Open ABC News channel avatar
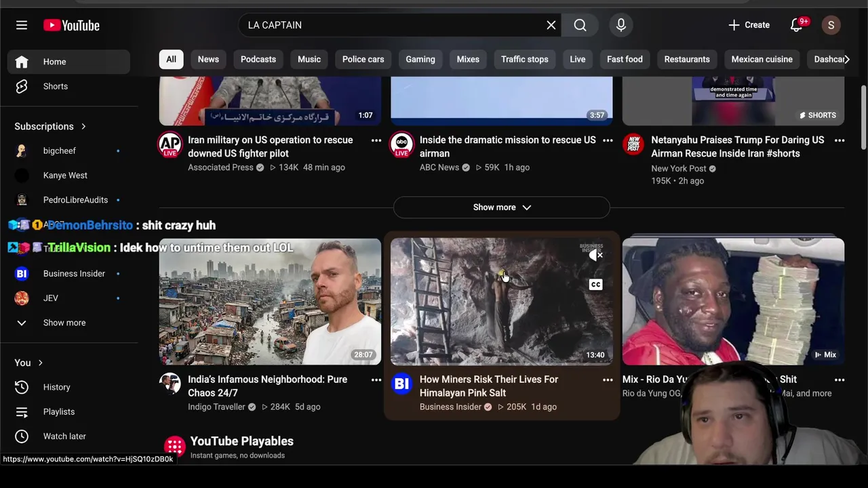 (401, 144)
